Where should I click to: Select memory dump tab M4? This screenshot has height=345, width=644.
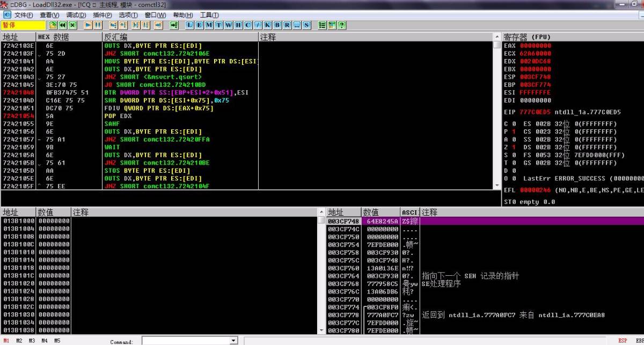[45, 341]
